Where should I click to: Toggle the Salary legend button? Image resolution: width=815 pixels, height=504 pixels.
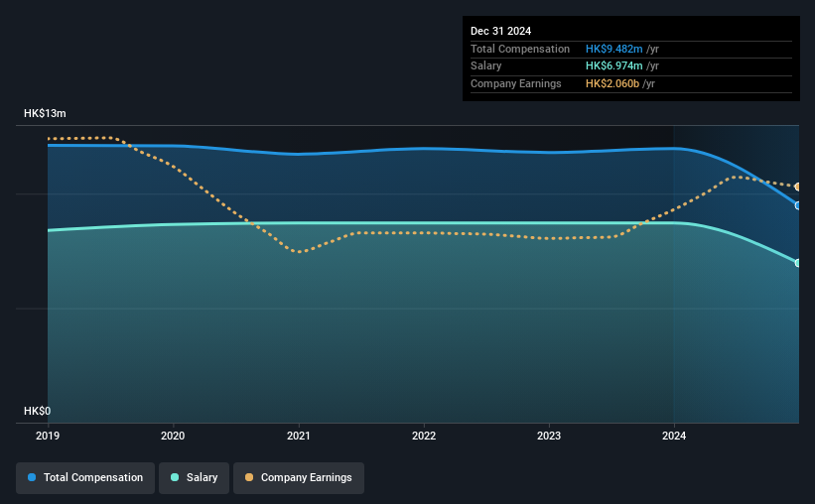point(194,478)
